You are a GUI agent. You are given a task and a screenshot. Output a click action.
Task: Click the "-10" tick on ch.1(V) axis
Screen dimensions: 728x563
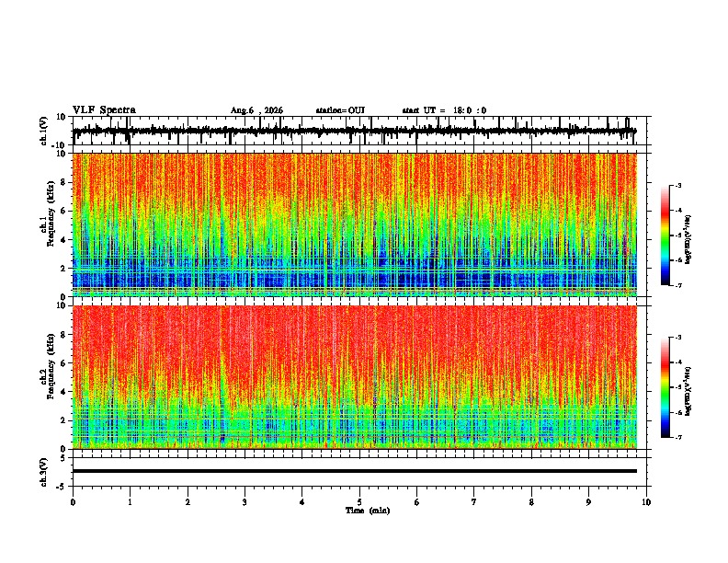[60, 144]
